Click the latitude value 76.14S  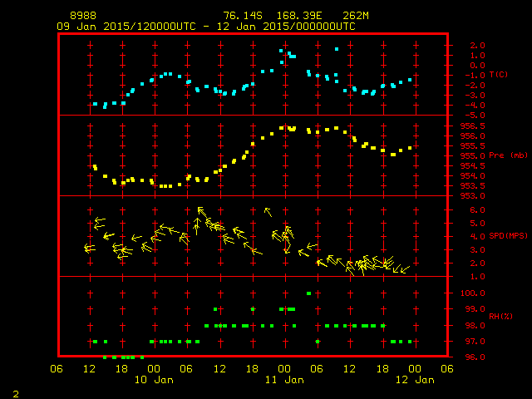pos(243,16)
